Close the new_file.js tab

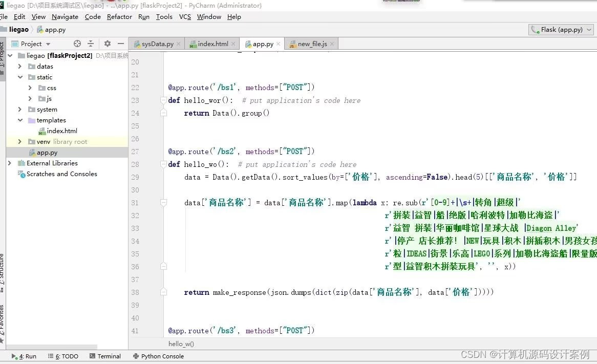(x=332, y=44)
